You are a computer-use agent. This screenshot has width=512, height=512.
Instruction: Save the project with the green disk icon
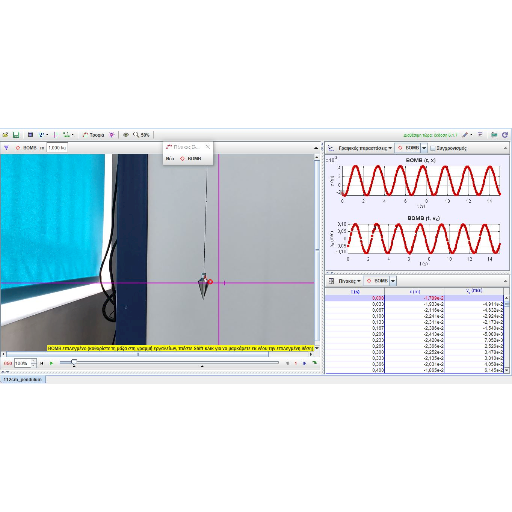(x=16, y=135)
